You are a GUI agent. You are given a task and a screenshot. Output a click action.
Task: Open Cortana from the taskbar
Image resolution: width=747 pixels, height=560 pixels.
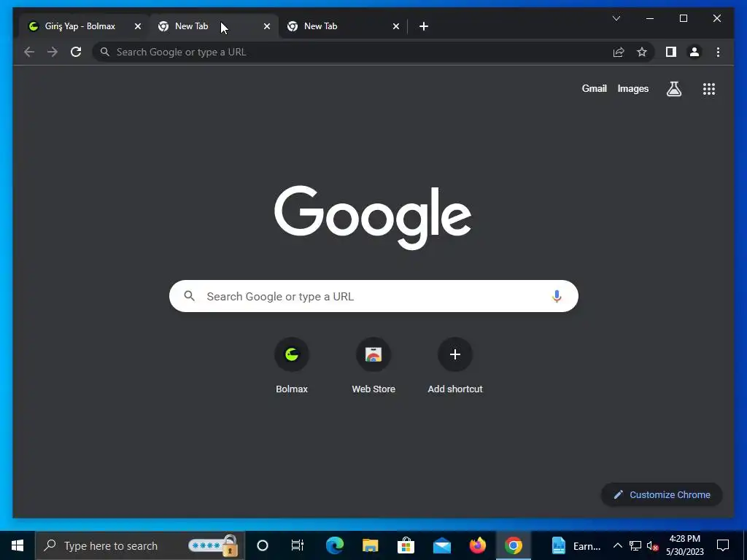coord(263,545)
